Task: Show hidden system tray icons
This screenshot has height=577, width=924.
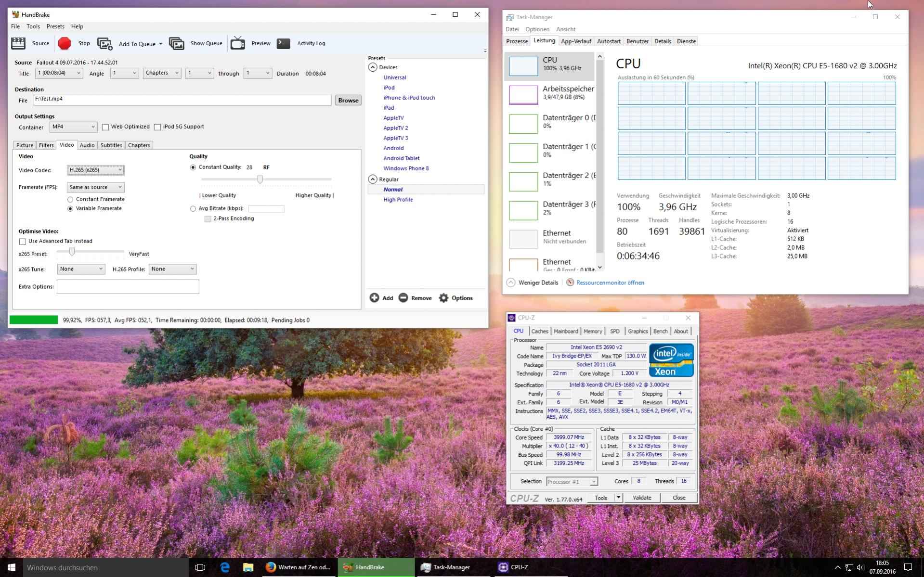Action: (837, 567)
